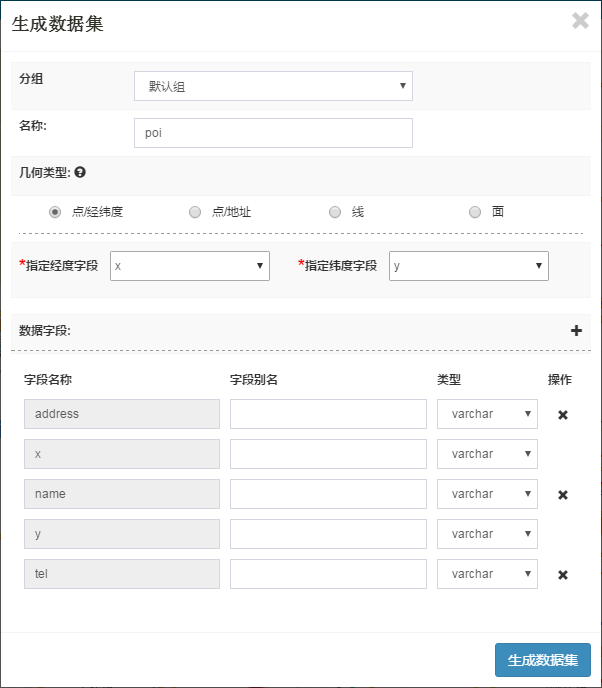Click the 数据字段: section label
Viewport: 602px width, 688px height.
pos(45,330)
